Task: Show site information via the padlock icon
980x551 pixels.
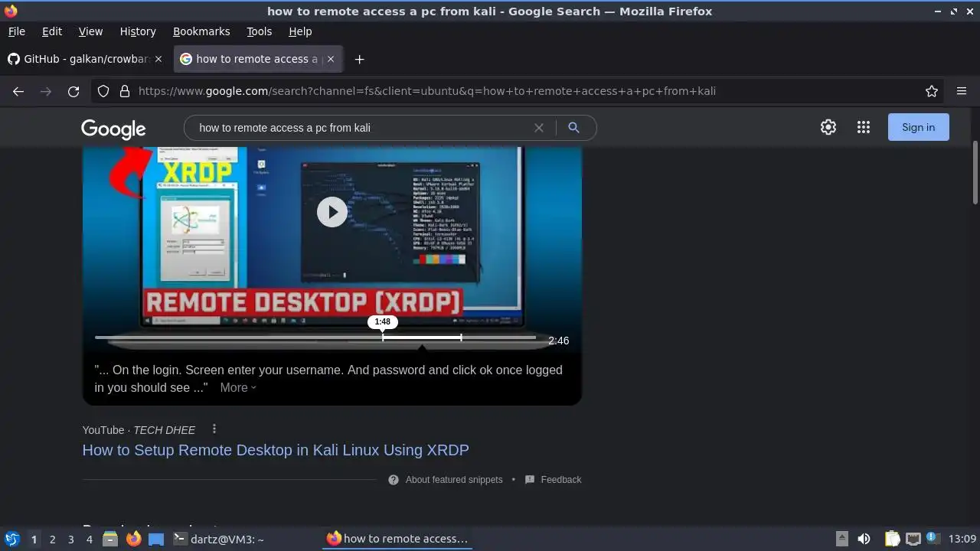Action: pyautogui.click(x=125, y=91)
